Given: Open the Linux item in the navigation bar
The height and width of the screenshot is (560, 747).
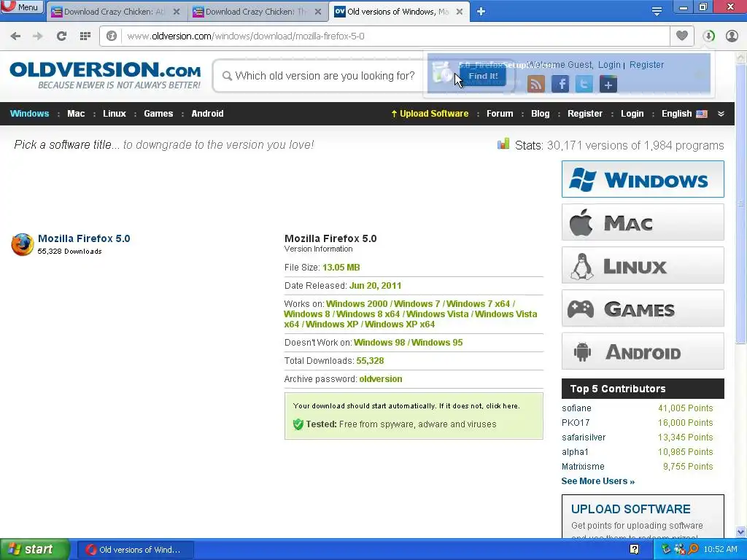Looking at the screenshot, I should tap(115, 114).
